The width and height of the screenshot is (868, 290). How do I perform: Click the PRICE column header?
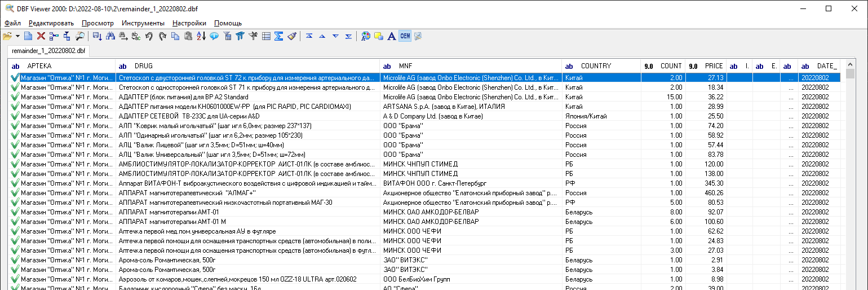pos(706,66)
